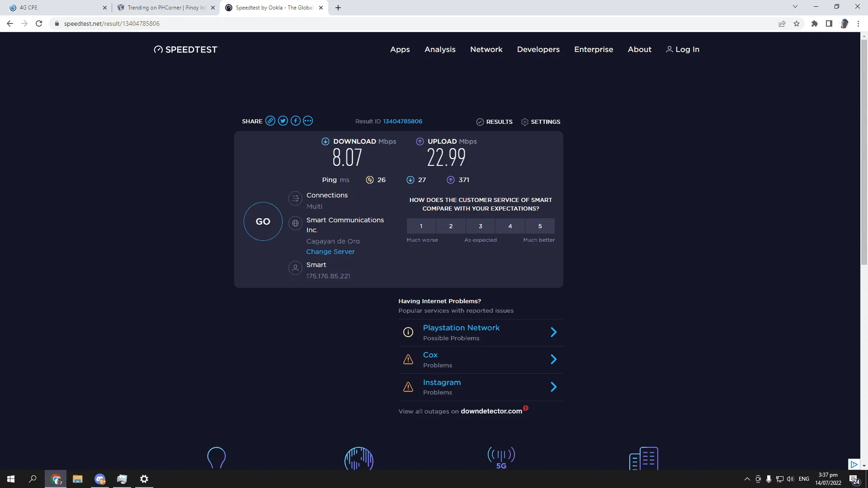
Task: Open Playstation Network outage link
Action: pos(461,328)
